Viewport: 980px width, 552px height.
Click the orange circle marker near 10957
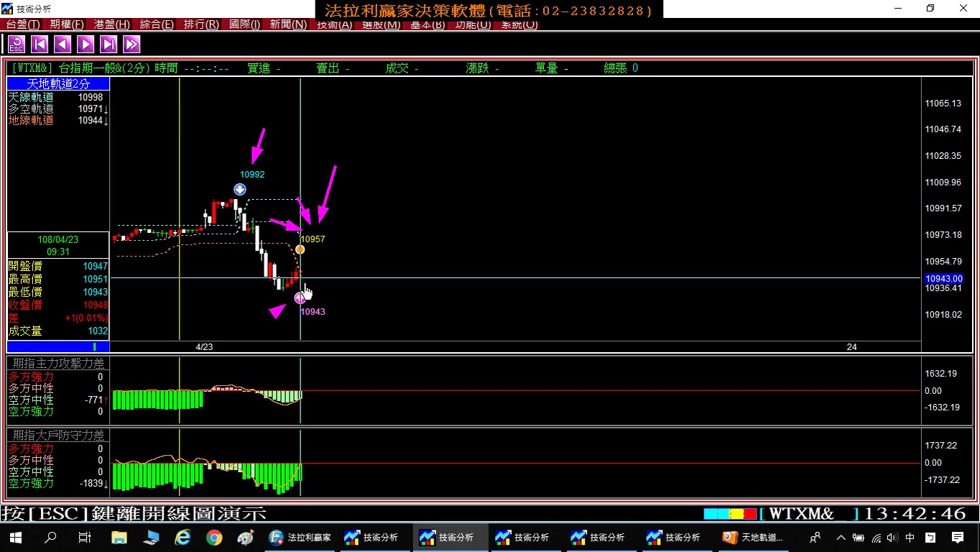[x=300, y=249]
